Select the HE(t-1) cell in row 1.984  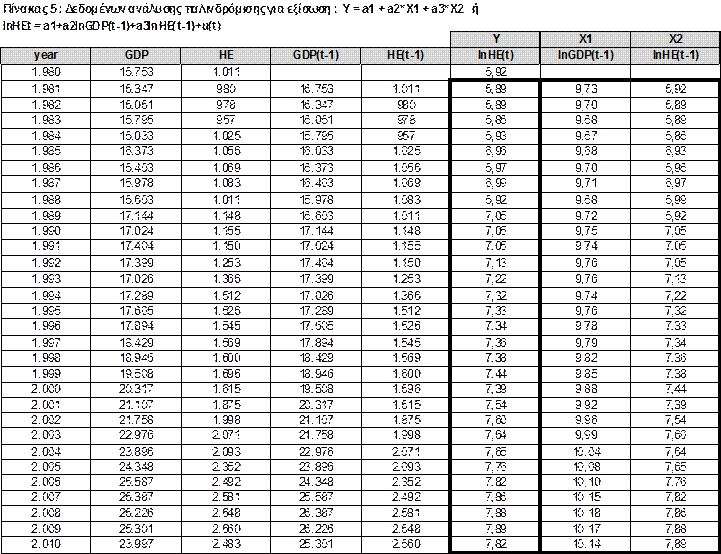click(406, 136)
